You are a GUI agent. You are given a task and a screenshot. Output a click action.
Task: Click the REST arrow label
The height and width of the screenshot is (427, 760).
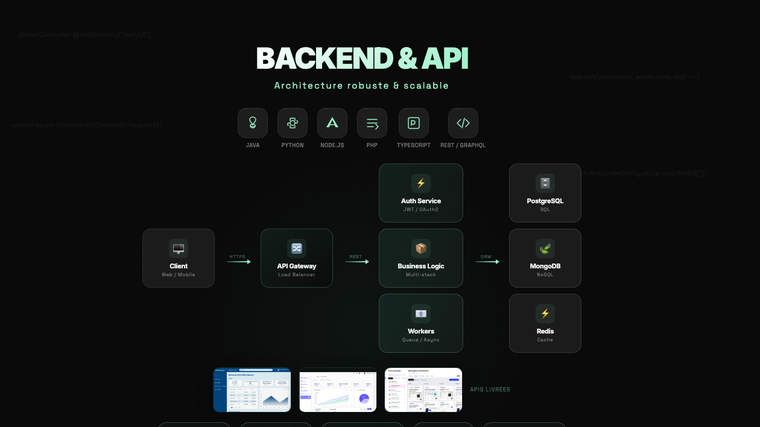coord(356,256)
